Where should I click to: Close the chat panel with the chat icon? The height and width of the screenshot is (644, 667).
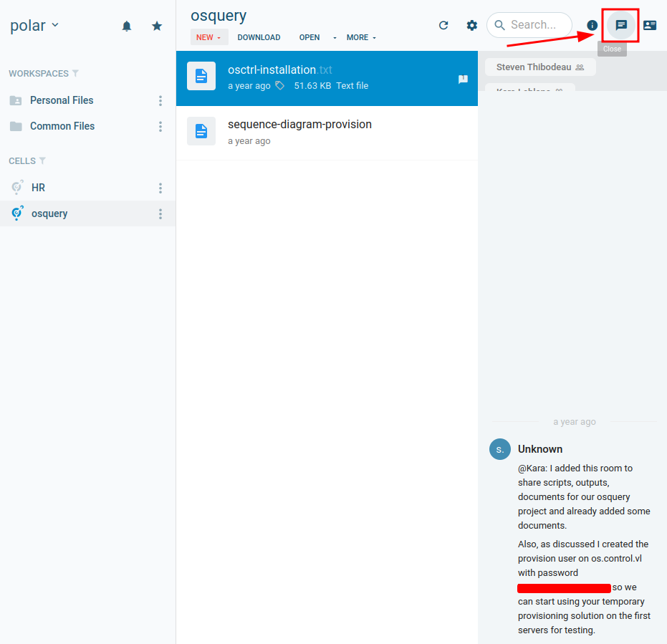tap(621, 25)
